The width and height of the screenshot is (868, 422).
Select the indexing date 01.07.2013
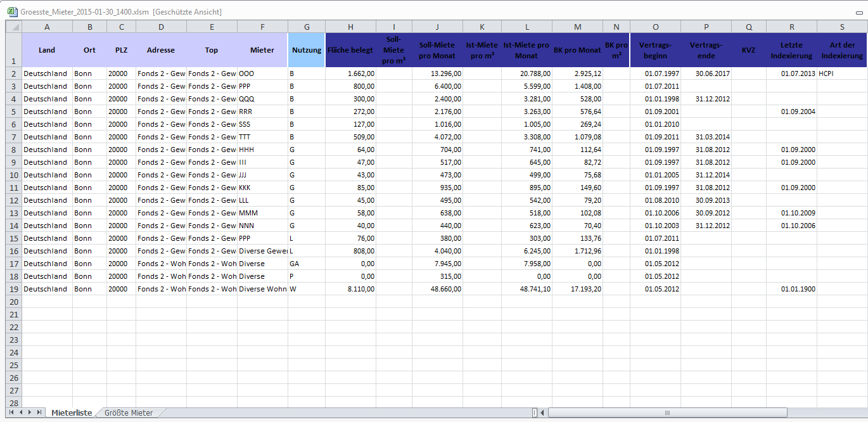pos(792,74)
